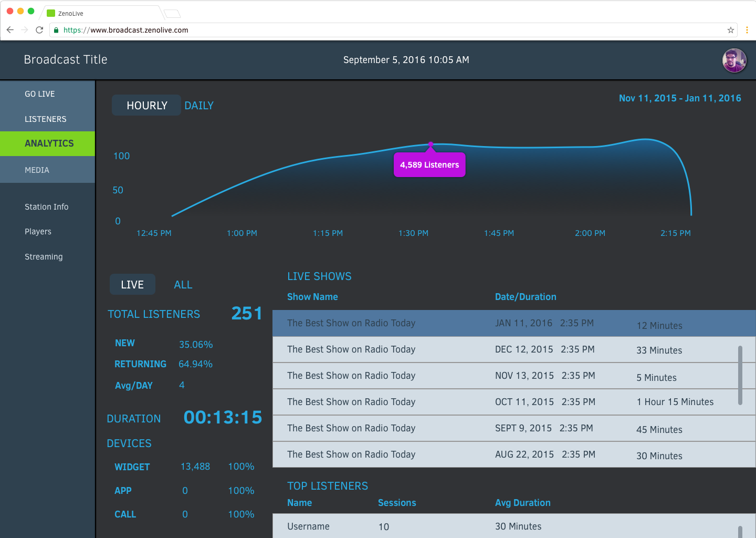The image size is (756, 538).
Task: Click the Date/Duration column header
Action: tap(526, 297)
